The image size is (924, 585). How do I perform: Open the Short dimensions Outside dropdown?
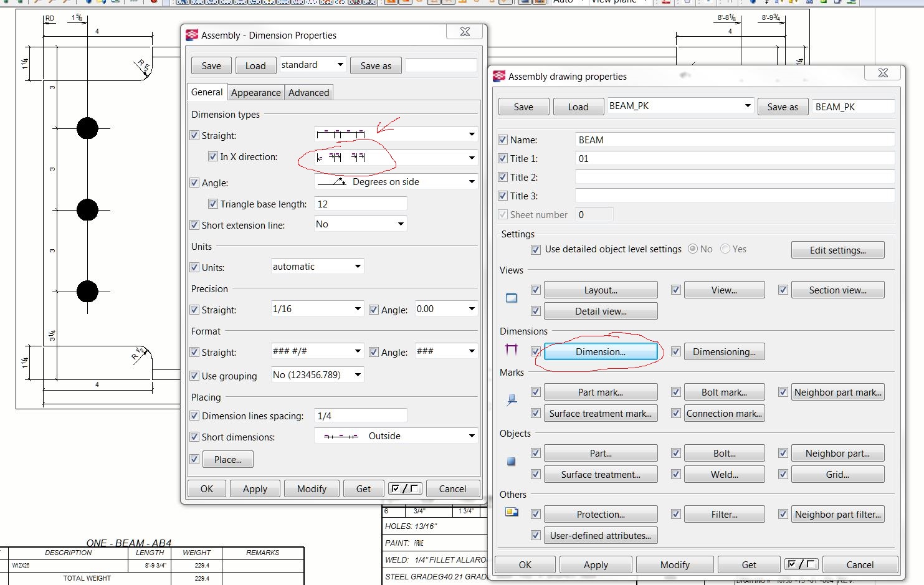(x=472, y=436)
